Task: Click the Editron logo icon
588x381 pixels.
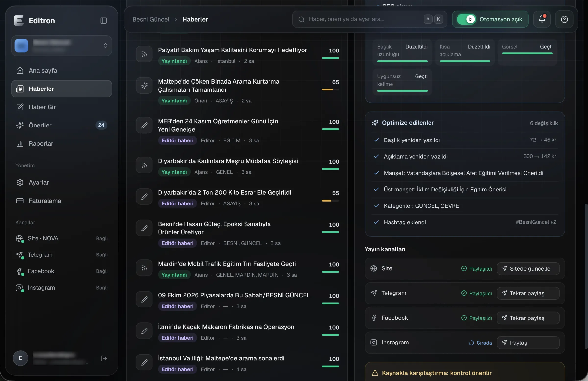Action: [x=19, y=21]
